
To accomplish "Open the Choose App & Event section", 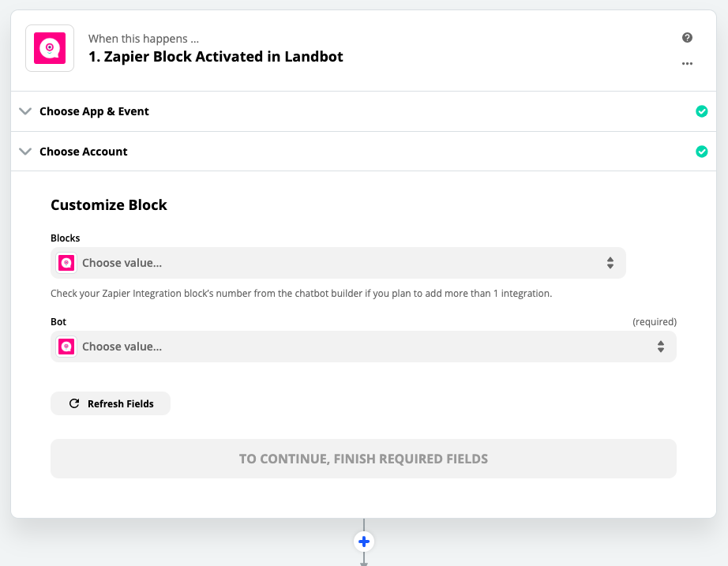I will pos(363,111).
